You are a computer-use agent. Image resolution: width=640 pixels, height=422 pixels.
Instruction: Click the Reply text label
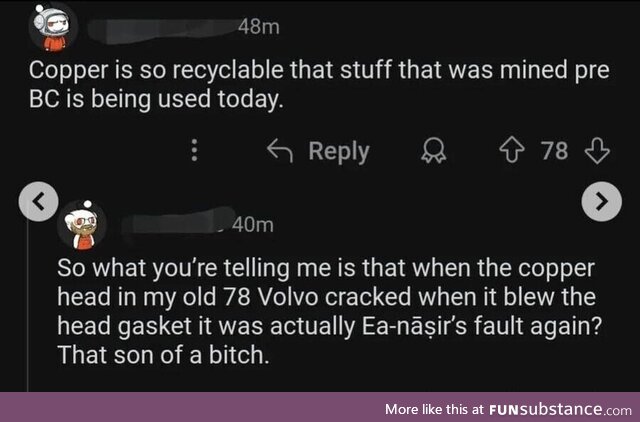[339, 151]
